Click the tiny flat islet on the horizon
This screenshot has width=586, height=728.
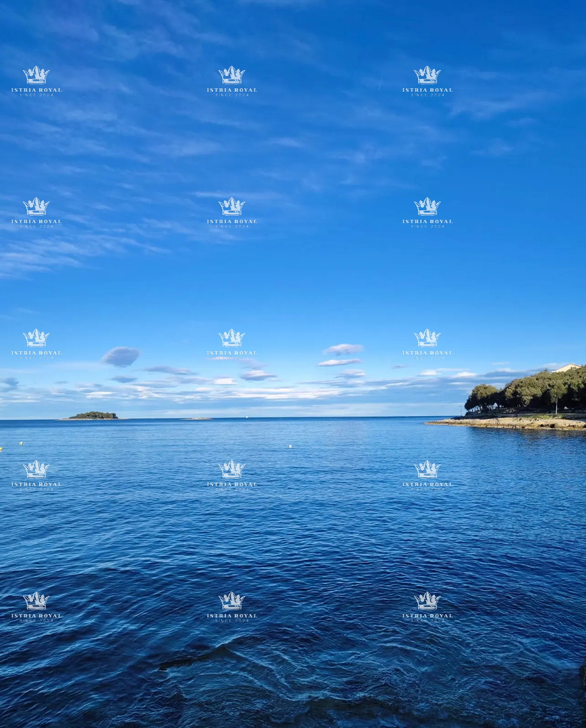point(198,419)
